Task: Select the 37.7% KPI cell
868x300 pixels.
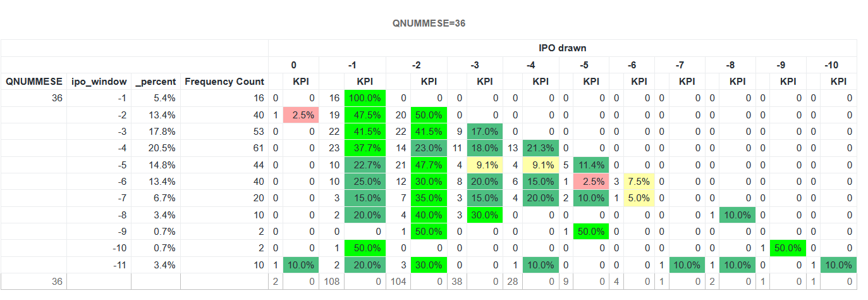Action: [365, 148]
